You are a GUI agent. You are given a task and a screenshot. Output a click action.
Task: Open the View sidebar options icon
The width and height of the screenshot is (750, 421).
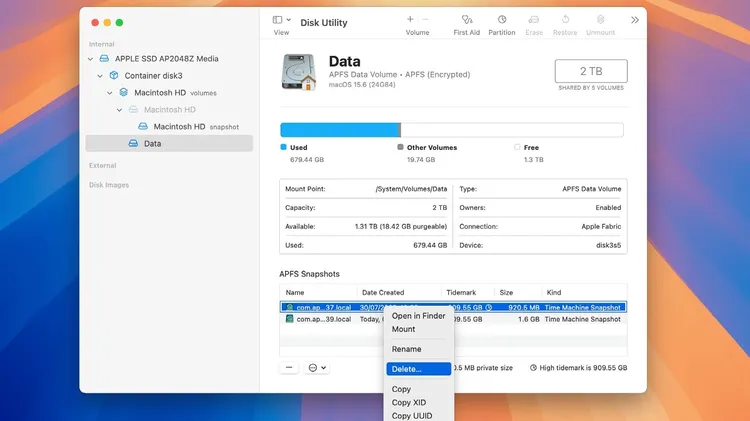[277, 20]
